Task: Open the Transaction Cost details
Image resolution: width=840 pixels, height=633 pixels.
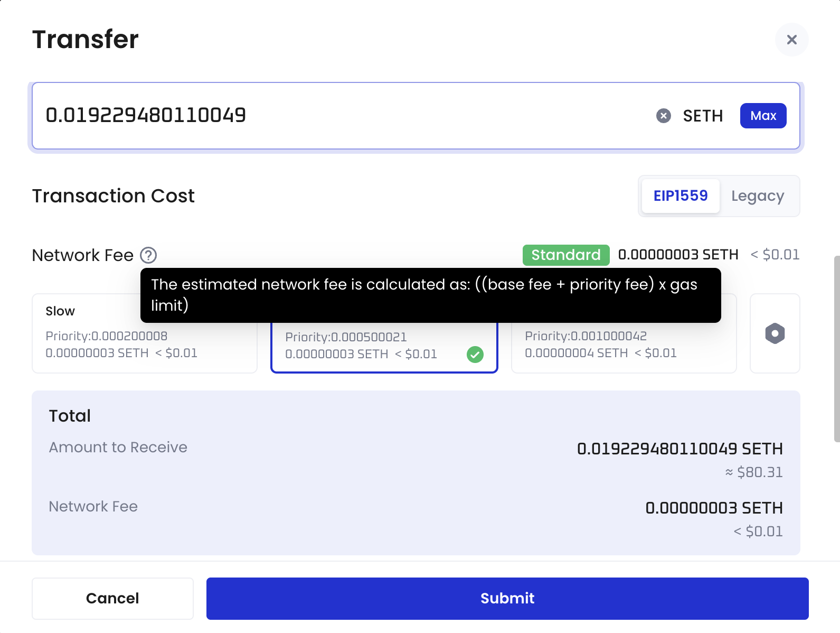Action: 113,196
